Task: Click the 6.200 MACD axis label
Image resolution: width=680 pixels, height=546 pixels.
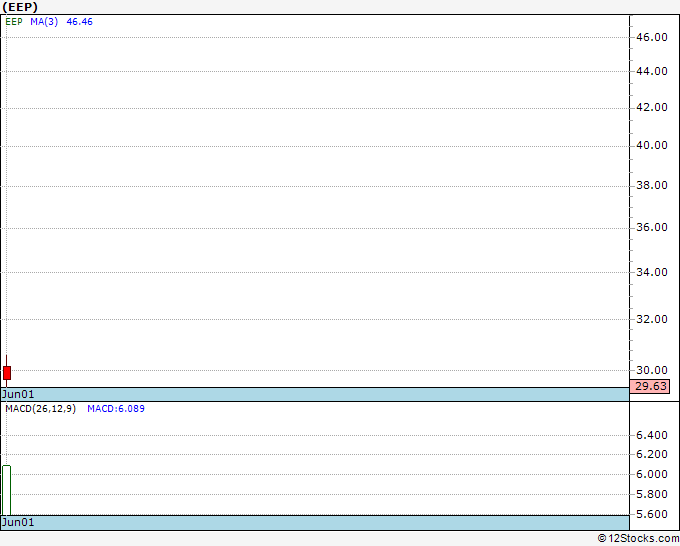Action: pyautogui.click(x=652, y=454)
